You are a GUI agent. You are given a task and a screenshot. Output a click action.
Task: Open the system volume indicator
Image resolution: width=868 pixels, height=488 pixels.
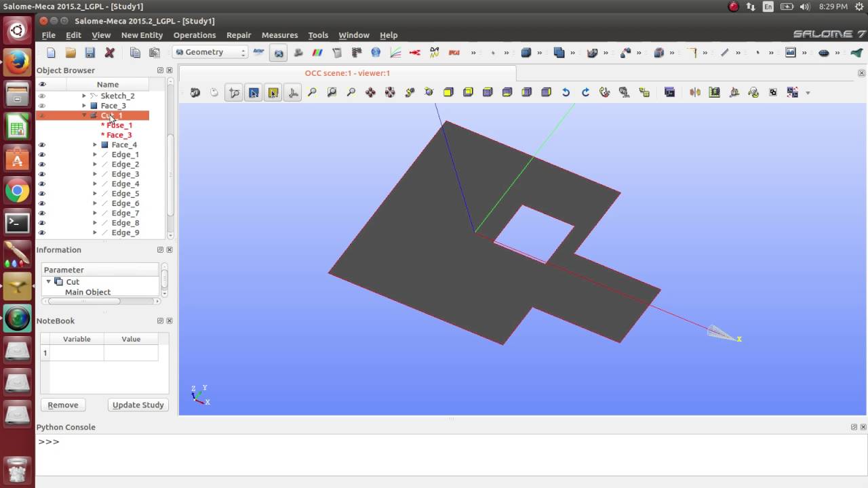[x=804, y=7]
